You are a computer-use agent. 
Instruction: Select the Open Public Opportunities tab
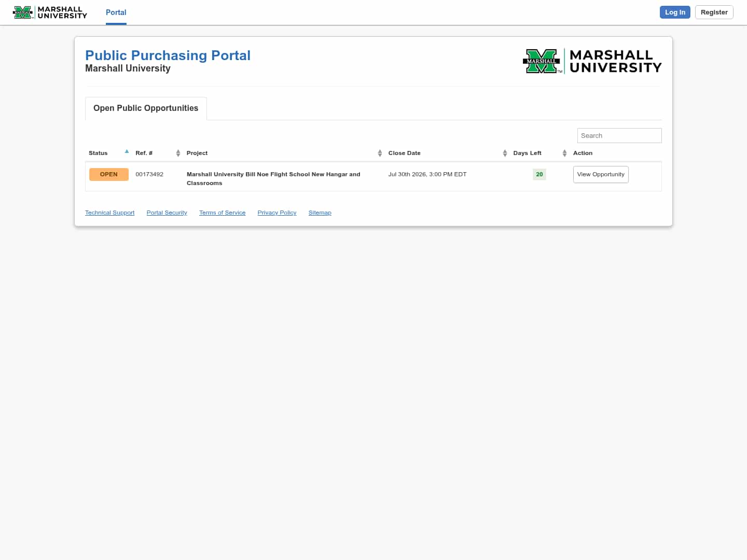tap(146, 108)
